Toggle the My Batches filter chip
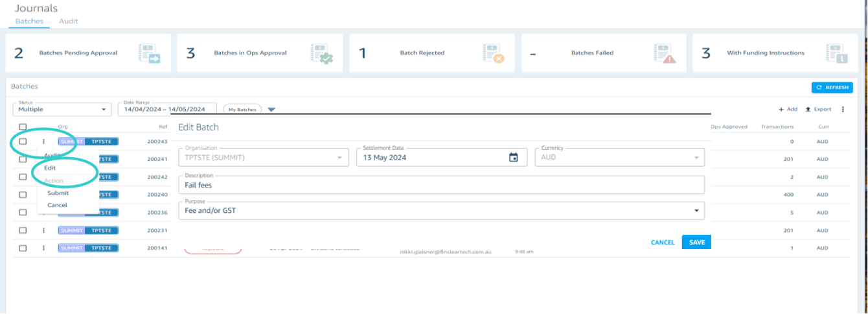Viewport: 868px width, 314px height. tap(242, 110)
